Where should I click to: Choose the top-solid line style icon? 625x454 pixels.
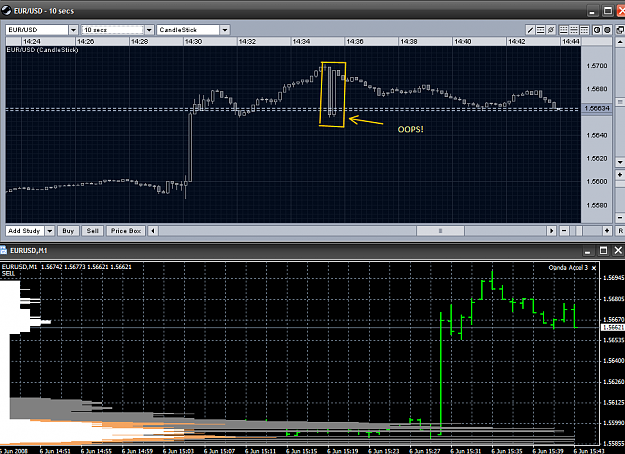point(584,30)
